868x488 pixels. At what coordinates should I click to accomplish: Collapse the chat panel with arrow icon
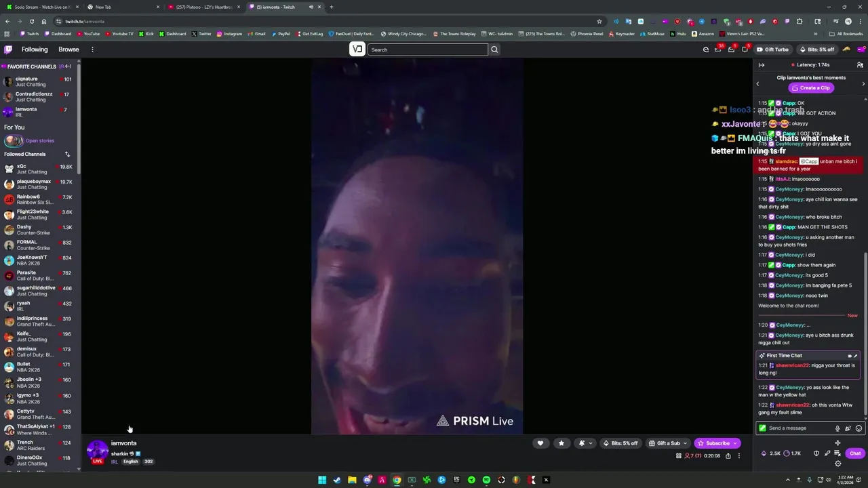click(x=762, y=65)
